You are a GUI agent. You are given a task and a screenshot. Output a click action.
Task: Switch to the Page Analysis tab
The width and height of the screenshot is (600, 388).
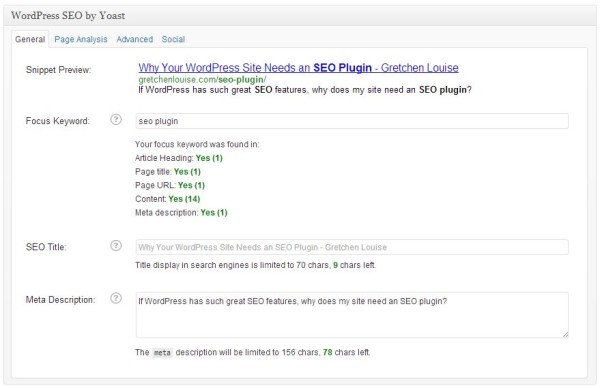81,39
